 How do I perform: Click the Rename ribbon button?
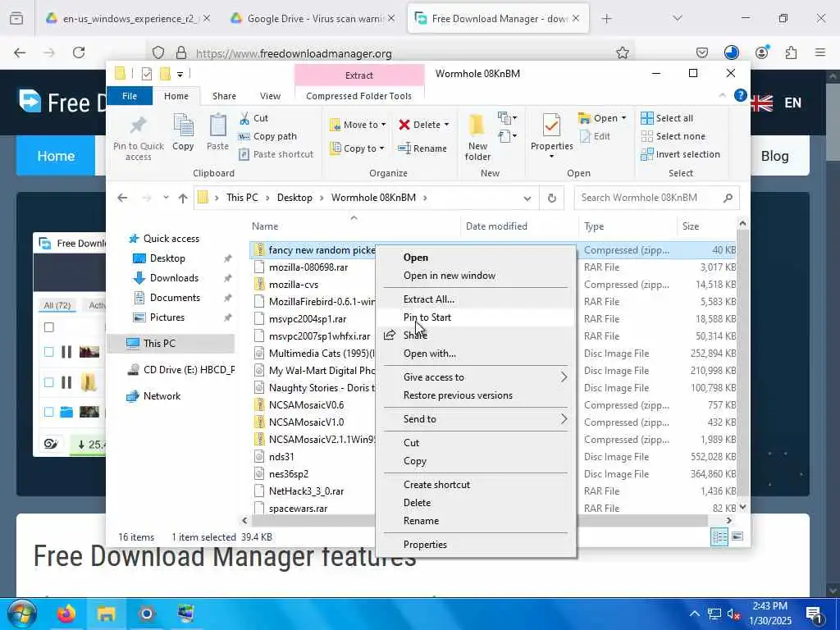click(x=422, y=148)
